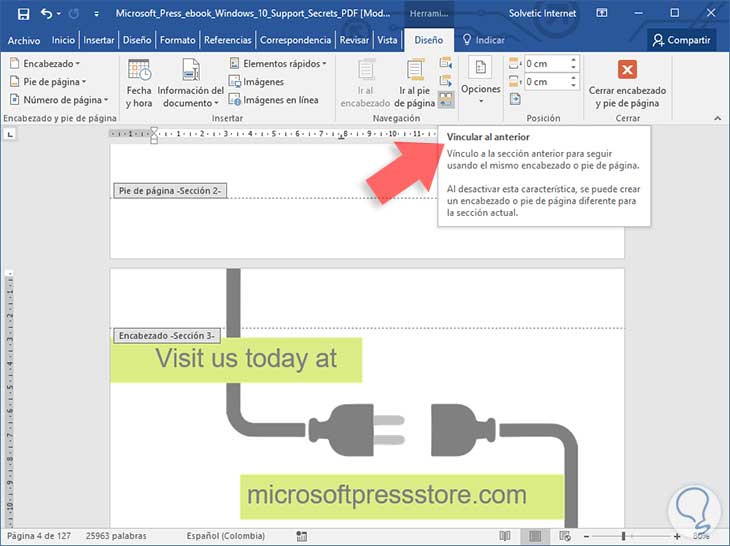Select Print Layout view icon
This screenshot has height=546, width=730.
[535, 536]
